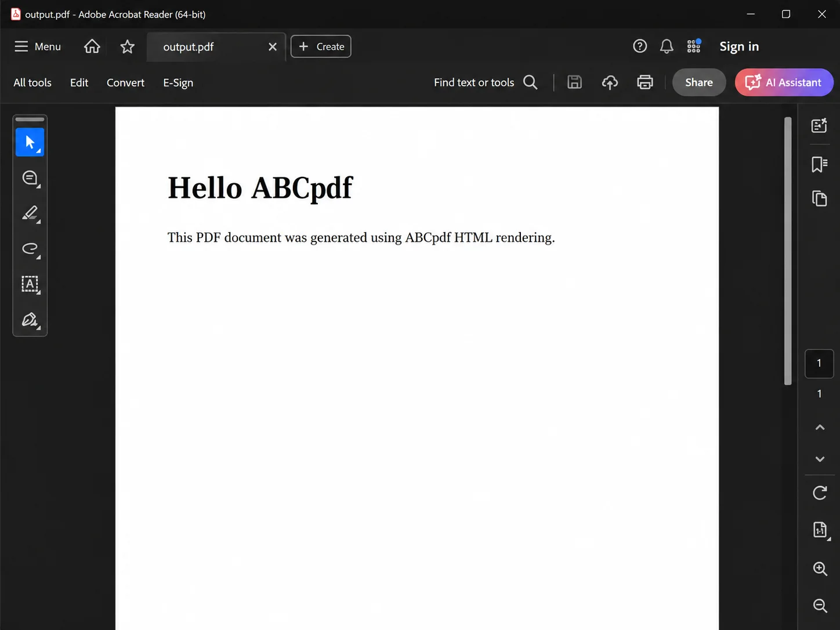
Task: Choose the Add text box tool
Action: tap(30, 284)
